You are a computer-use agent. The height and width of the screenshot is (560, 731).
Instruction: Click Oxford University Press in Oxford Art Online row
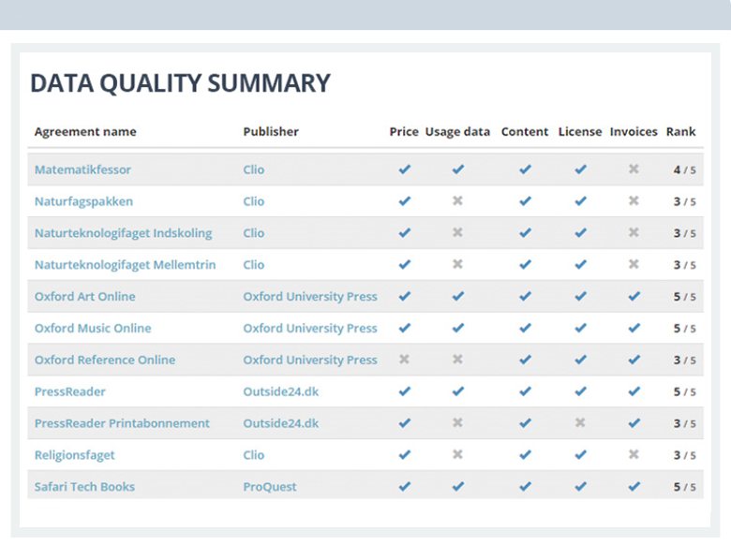[310, 297]
